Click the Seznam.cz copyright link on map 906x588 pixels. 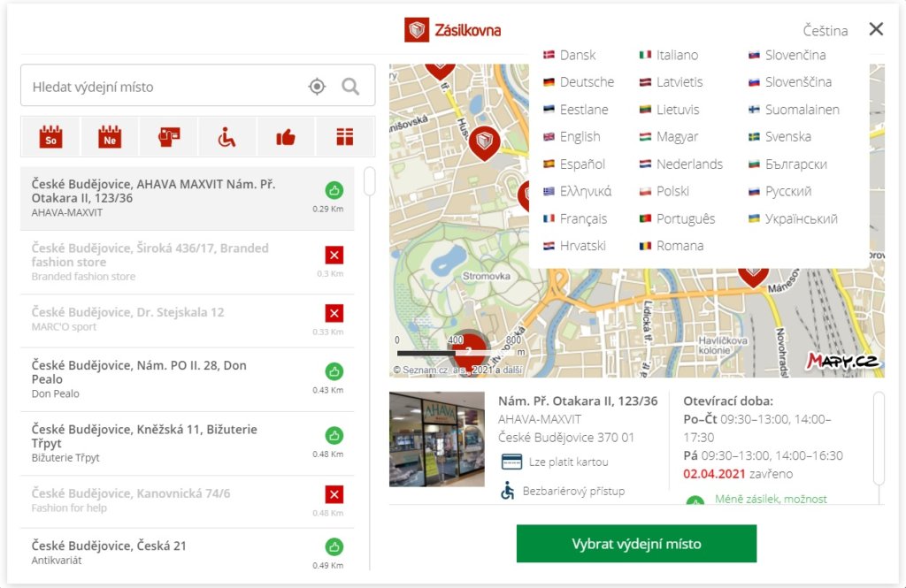[457, 370]
